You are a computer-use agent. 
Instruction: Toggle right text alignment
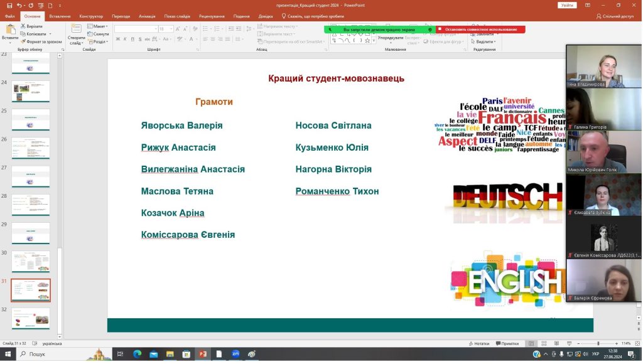coord(220,40)
